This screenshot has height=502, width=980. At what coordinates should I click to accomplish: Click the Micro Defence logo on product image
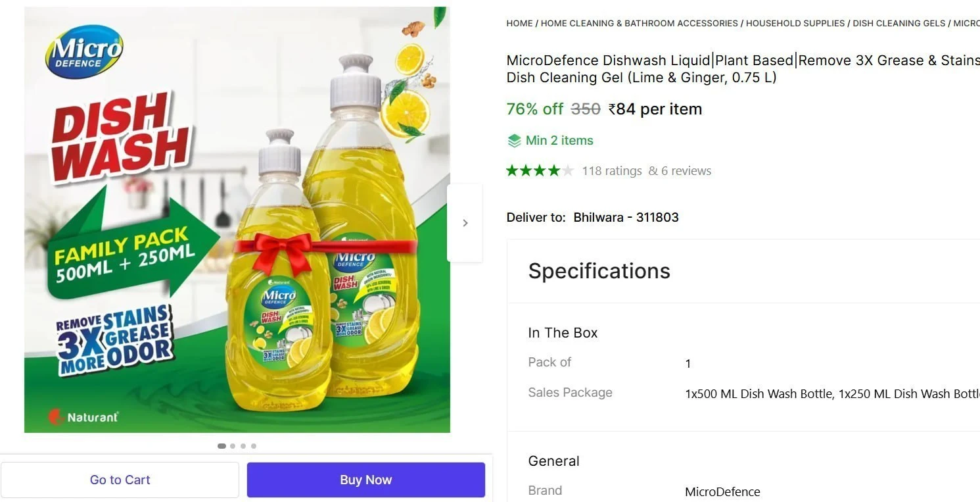coord(84,52)
